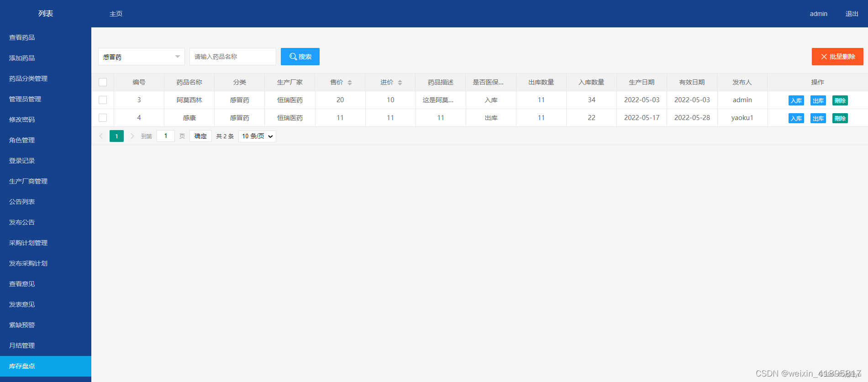
Task: Click the yaoku1 publisher cell
Action: (742, 118)
